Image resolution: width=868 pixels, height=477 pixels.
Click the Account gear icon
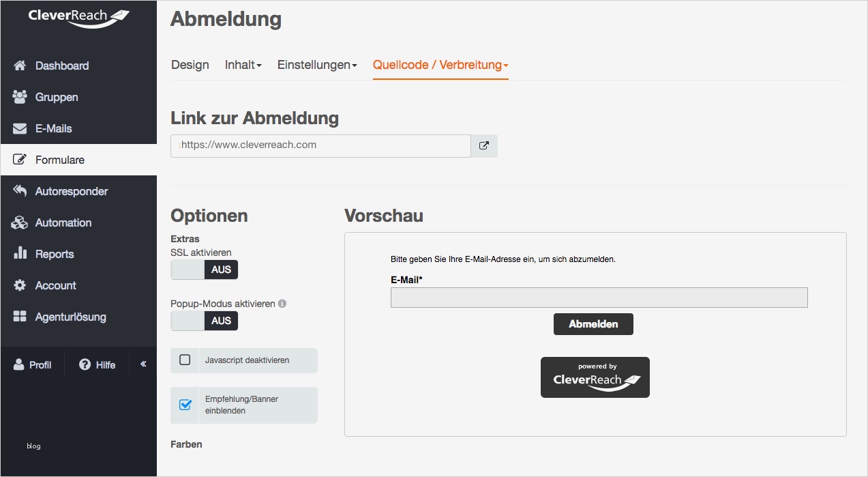20,285
